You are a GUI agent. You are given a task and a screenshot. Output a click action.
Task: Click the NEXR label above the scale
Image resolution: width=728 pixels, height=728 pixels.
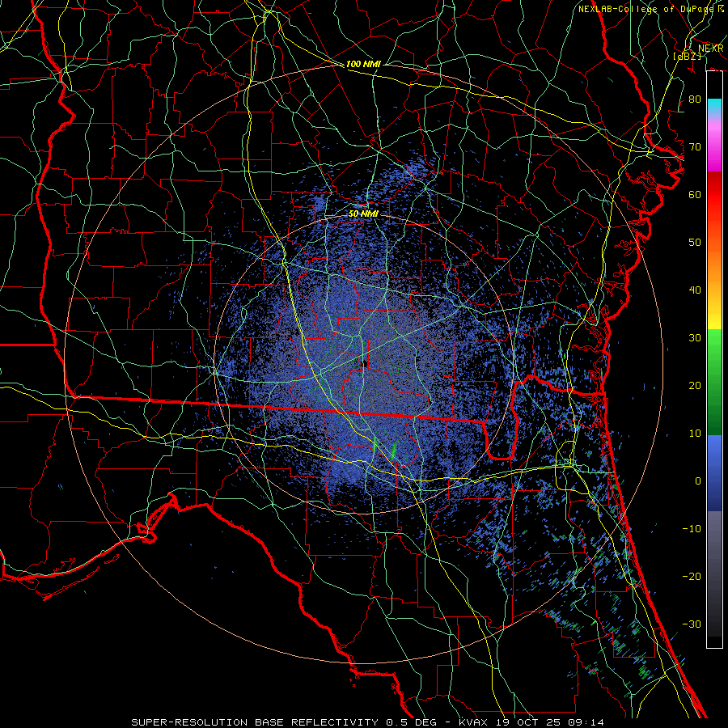pos(710,49)
